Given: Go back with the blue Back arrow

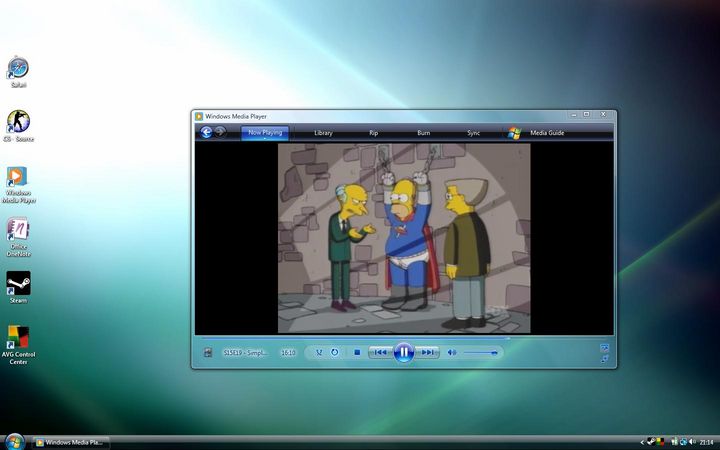Looking at the screenshot, I should [x=207, y=132].
